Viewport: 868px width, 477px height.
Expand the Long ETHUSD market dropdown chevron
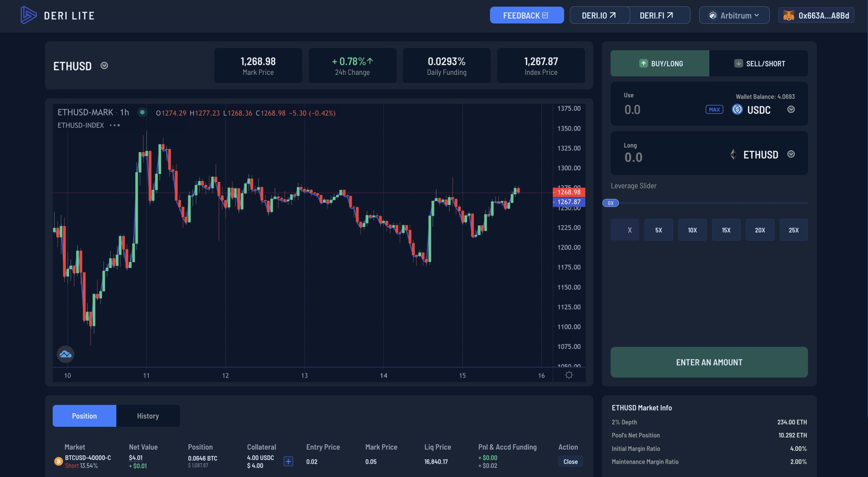(x=791, y=154)
